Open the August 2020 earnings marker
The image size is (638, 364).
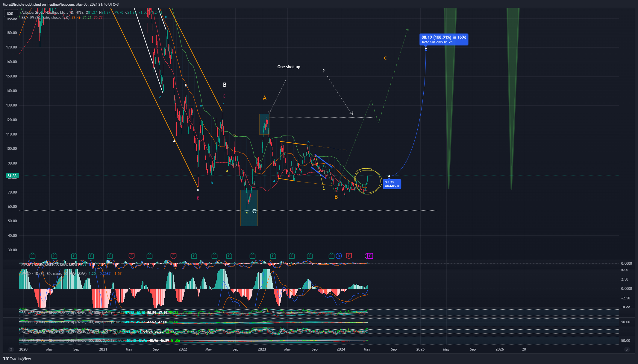(x=74, y=256)
